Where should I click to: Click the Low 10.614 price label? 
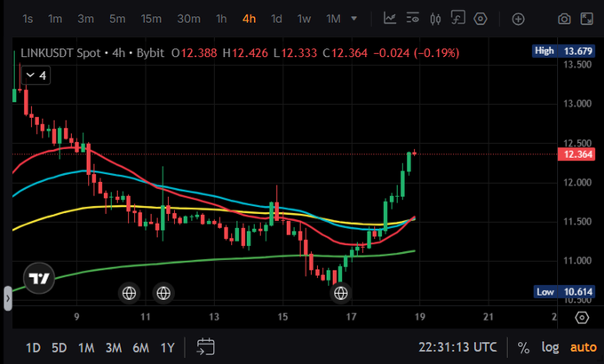pyautogui.click(x=564, y=291)
